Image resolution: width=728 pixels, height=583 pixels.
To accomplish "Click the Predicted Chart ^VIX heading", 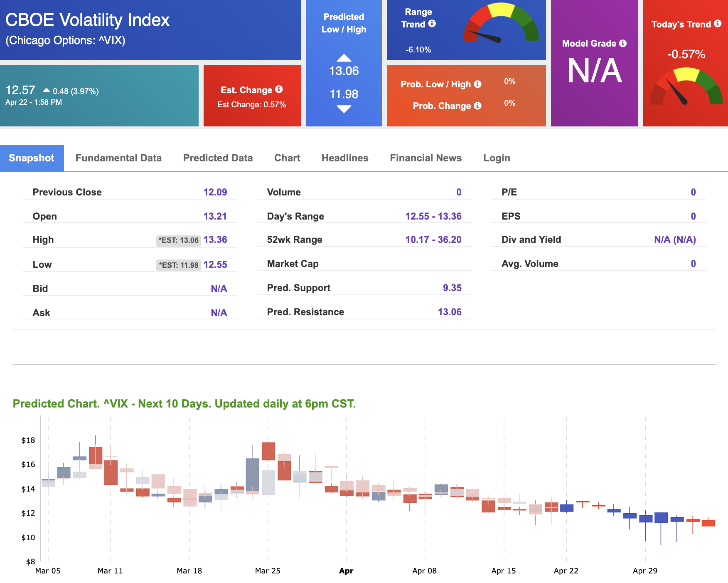I will point(184,404).
